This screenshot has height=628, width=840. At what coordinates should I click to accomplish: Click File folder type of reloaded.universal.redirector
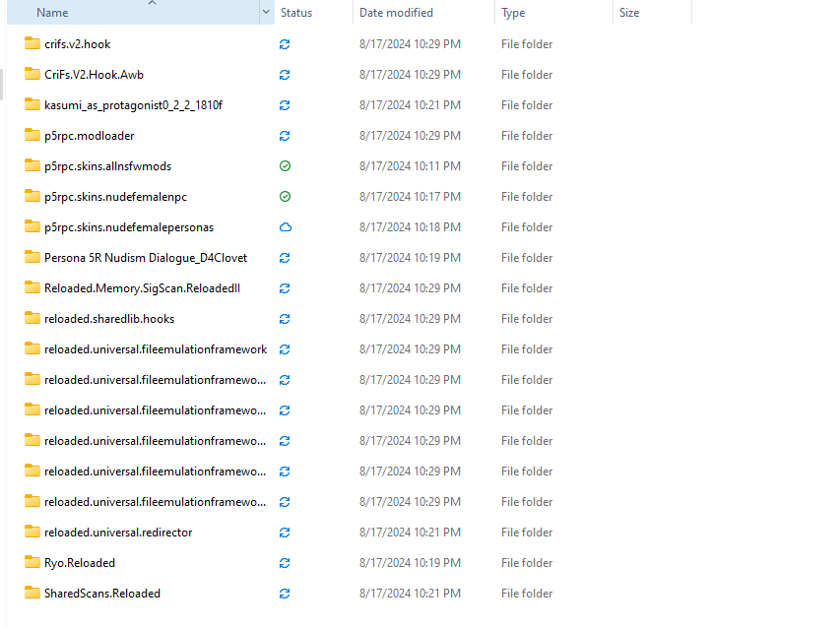pos(527,533)
